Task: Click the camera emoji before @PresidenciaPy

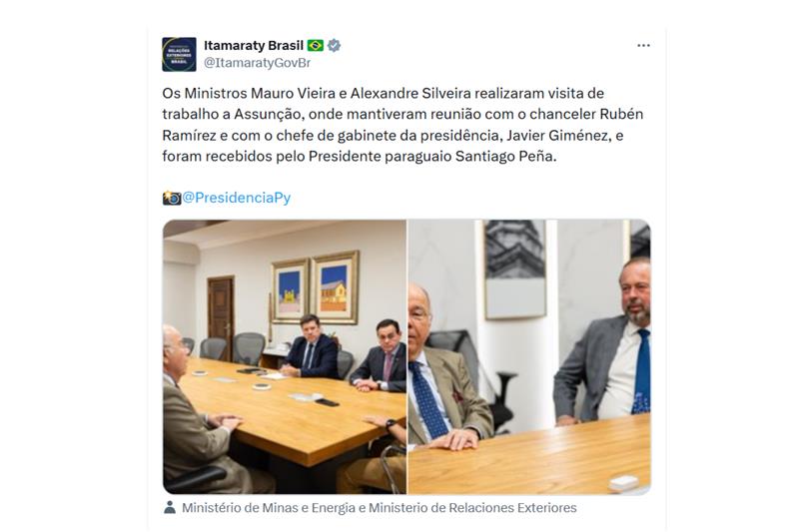Action: coord(172,198)
